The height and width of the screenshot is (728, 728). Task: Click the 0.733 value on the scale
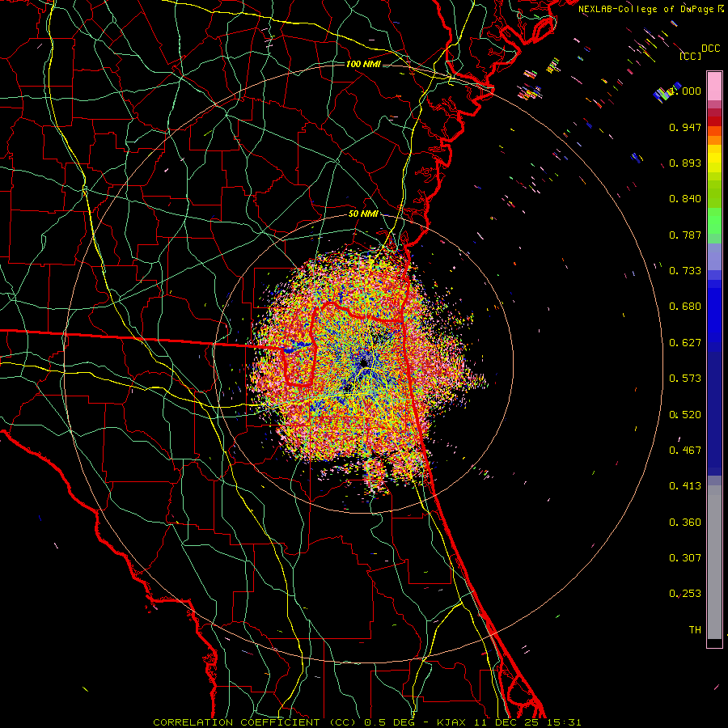click(x=685, y=271)
